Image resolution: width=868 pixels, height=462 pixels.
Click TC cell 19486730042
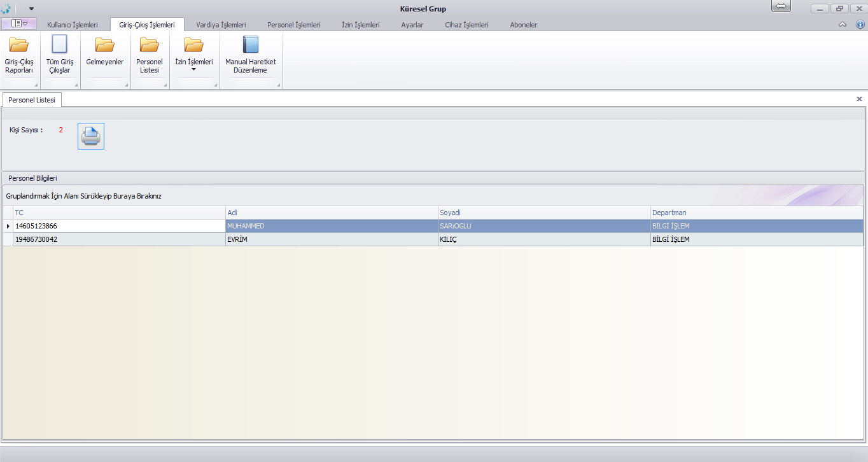[x=119, y=240]
